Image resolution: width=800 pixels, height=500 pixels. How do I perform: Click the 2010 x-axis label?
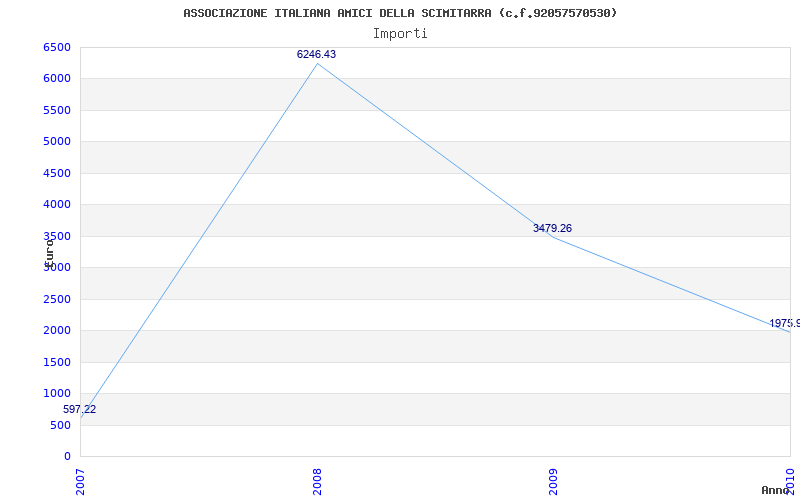[791, 482]
